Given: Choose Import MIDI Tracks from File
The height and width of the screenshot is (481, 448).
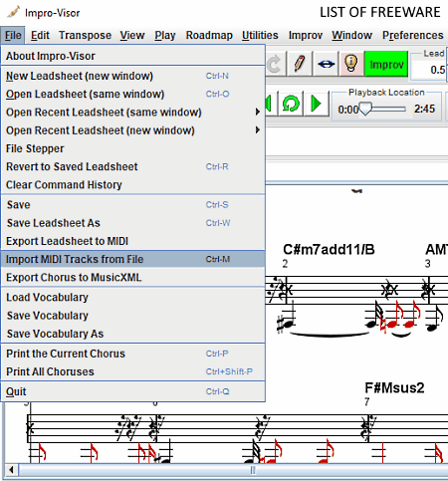Looking at the screenshot, I should point(132,259).
